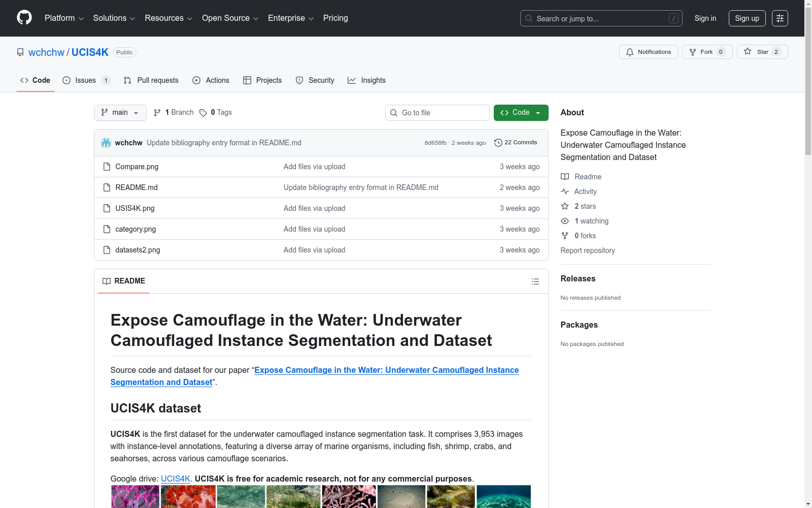
Task: View the 2 stars link
Action: [x=579, y=206]
